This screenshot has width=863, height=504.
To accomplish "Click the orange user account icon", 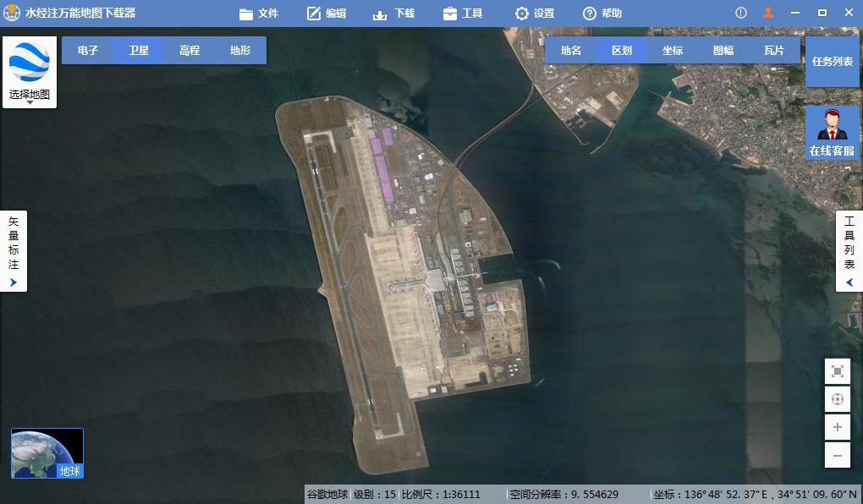I will [768, 12].
